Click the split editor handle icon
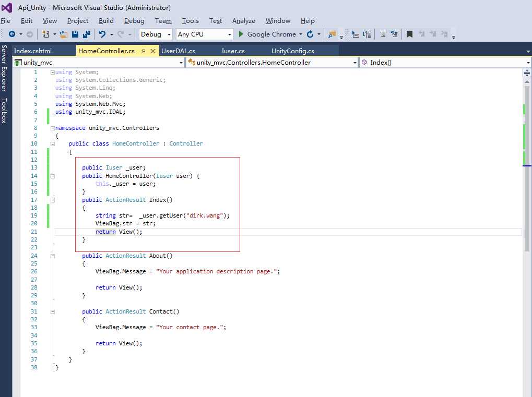This screenshot has width=532, height=397. click(527, 73)
